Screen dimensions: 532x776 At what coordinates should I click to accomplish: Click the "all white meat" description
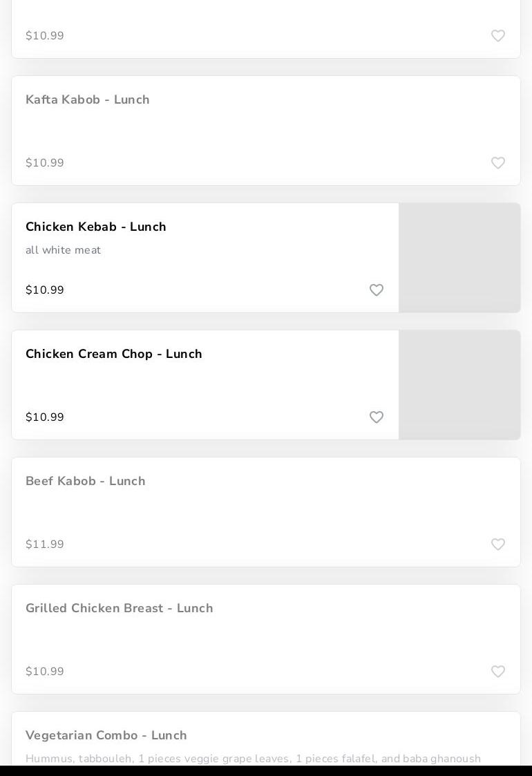(64, 250)
